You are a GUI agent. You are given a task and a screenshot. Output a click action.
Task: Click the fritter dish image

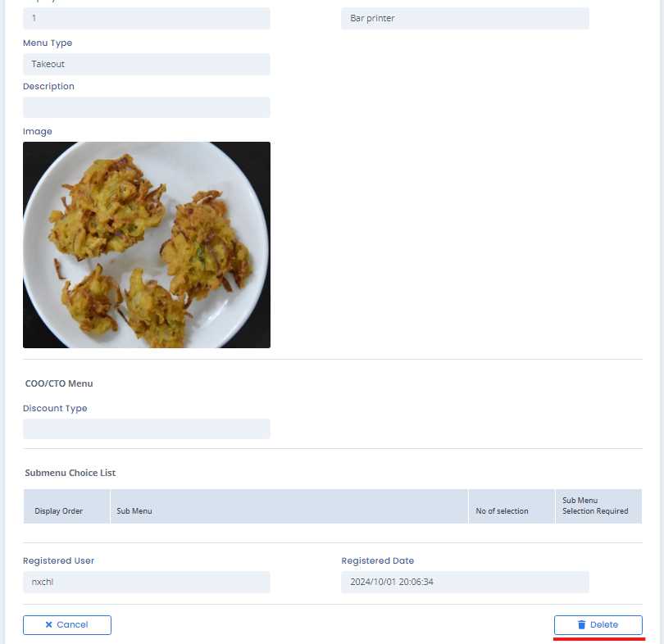click(x=147, y=245)
